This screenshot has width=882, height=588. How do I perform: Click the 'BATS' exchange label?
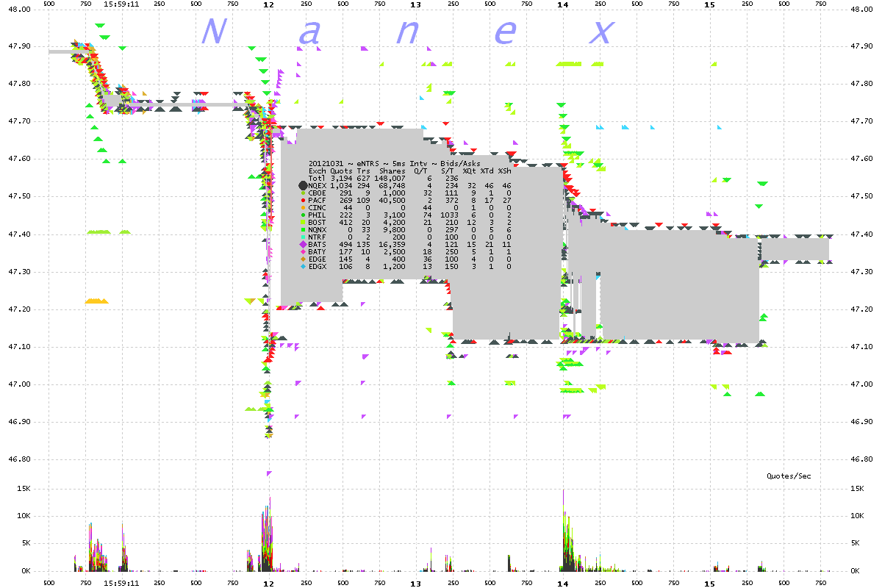tap(317, 244)
